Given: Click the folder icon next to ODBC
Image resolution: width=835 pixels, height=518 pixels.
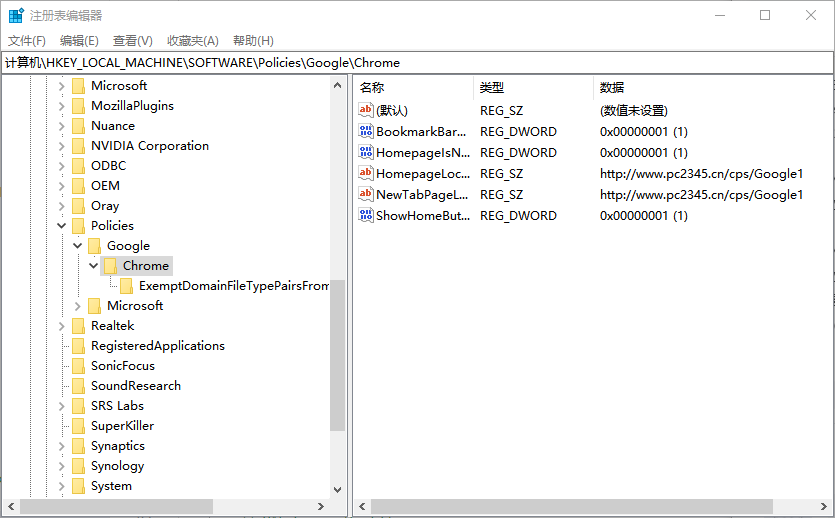Looking at the screenshot, I should click(x=78, y=166).
